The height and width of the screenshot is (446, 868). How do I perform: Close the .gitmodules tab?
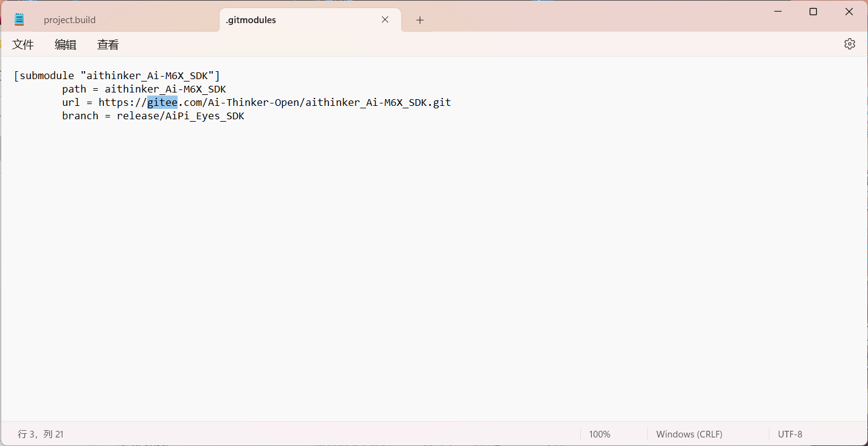pos(385,19)
